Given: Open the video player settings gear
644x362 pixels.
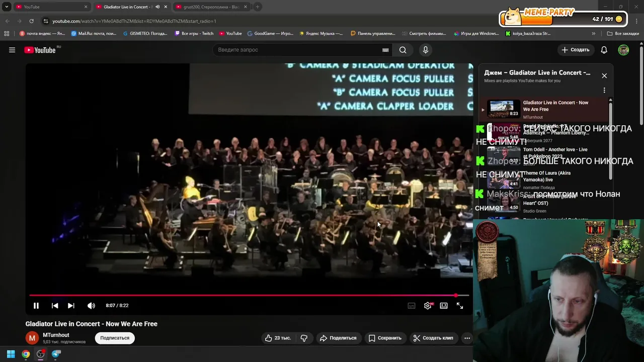Looking at the screenshot, I should 428,306.
